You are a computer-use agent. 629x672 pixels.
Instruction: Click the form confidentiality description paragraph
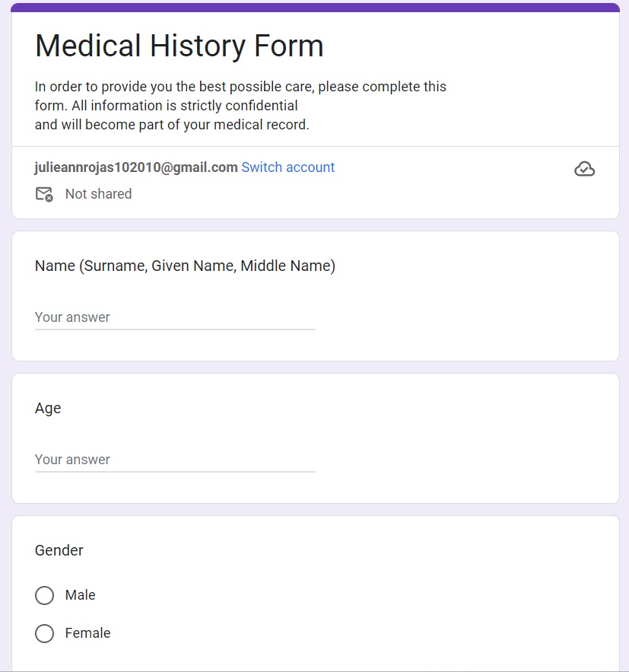(x=240, y=105)
